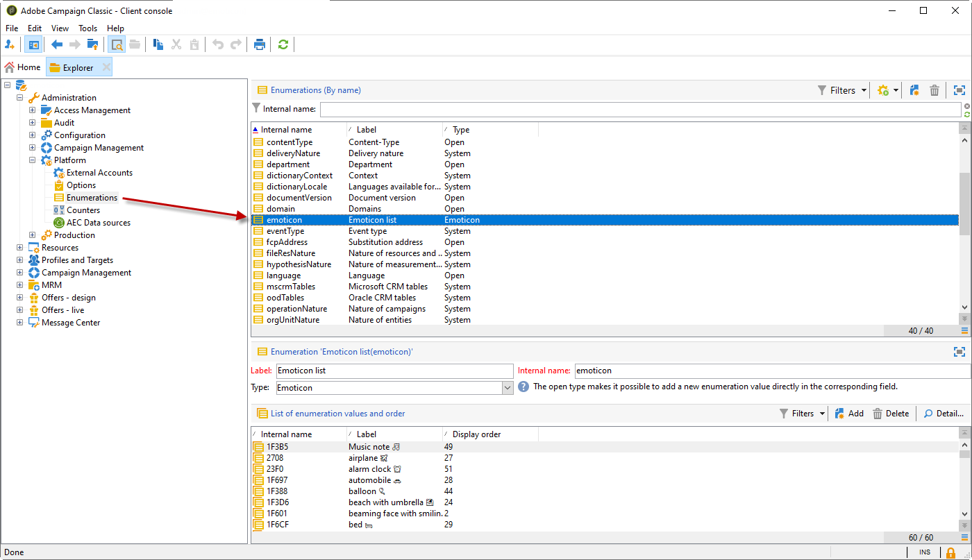
Task: Select the Message Center tree item
Action: [x=71, y=323]
